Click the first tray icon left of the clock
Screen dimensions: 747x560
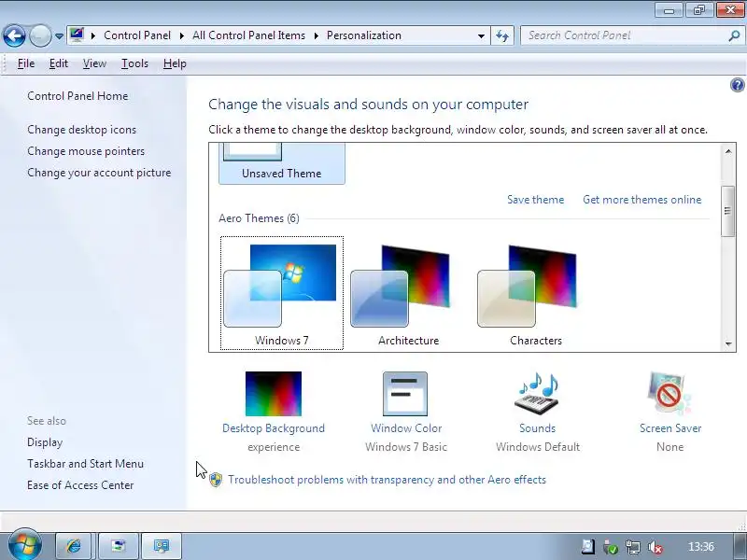coord(588,547)
